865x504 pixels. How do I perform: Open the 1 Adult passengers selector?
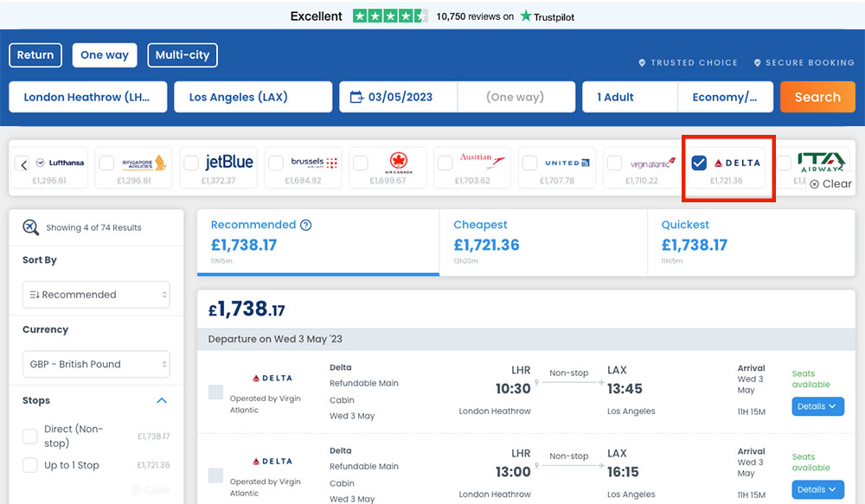coord(630,97)
